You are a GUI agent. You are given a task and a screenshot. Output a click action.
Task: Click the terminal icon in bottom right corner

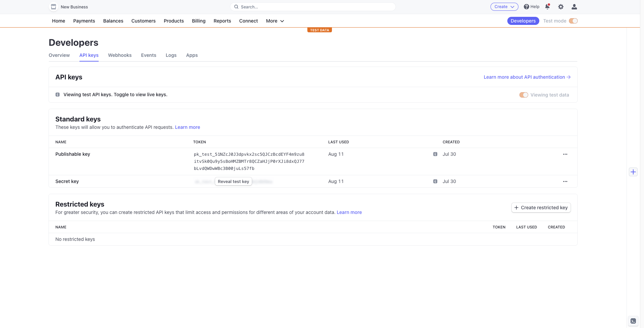click(633, 321)
